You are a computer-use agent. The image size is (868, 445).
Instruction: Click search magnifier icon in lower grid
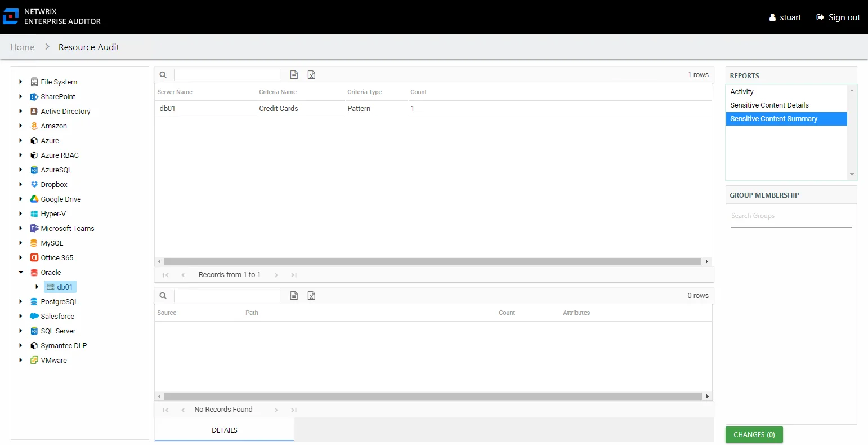[x=163, y=296]
